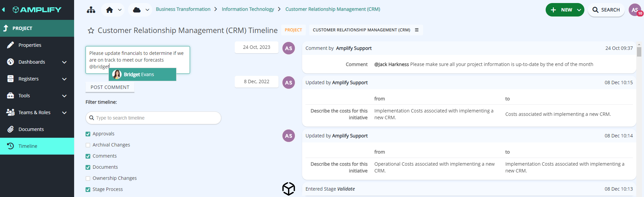The height and width of the screenshot is (197, 644).
Task: Expand the Home dropdown chevron
Action: [x=120, y=10]
